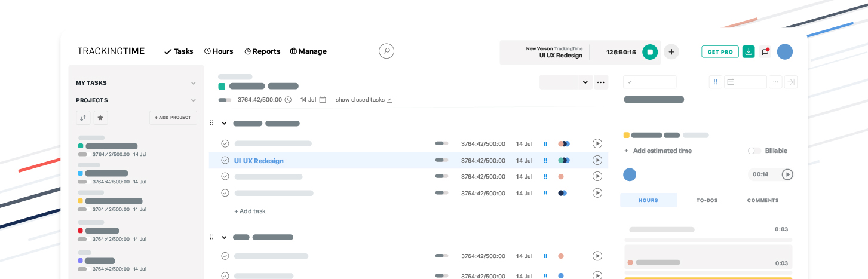Click the GET PRO button

tap(720, 52)
